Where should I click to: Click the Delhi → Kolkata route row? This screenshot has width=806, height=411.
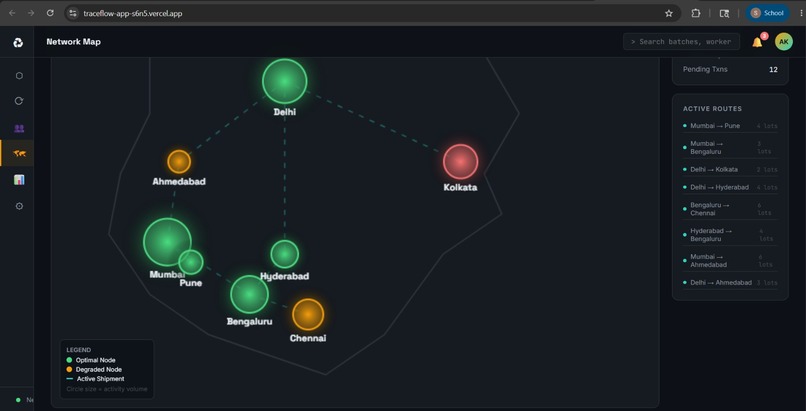click(x=730, y=170)
